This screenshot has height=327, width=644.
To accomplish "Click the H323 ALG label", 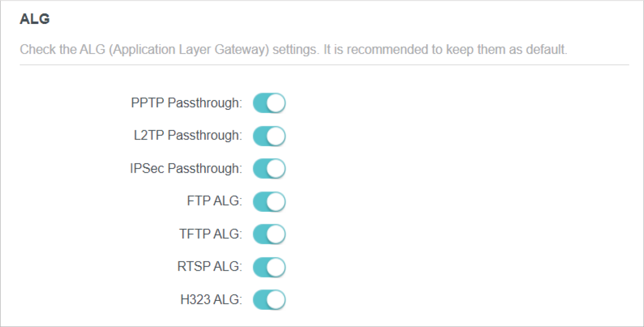I will pyautogui.click(x=211, y=300).
